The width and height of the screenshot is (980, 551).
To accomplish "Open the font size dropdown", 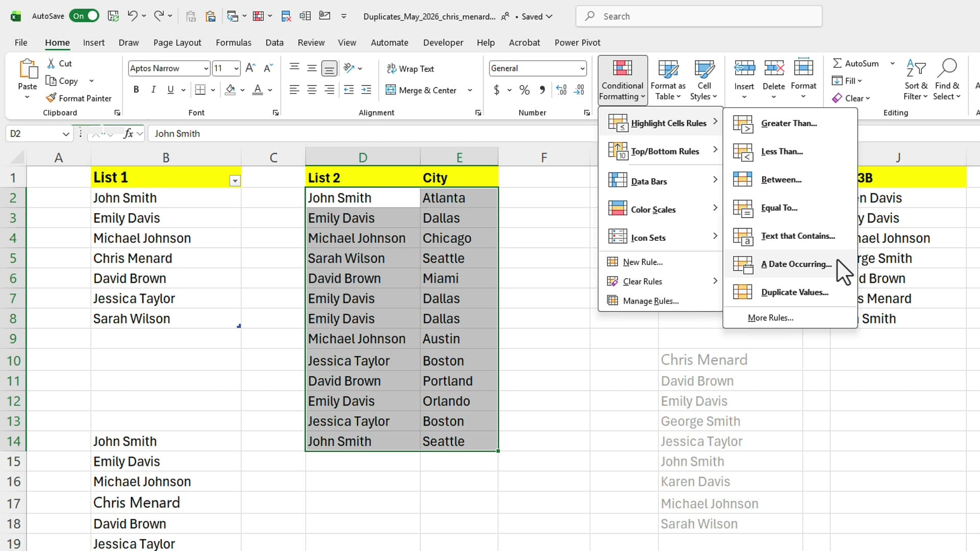I will click(236, 68).
